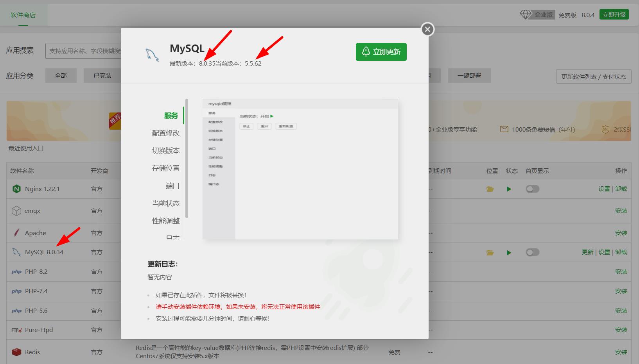
Task: Click MySQL 卸载 uninstall link
Action: [621, 252]
